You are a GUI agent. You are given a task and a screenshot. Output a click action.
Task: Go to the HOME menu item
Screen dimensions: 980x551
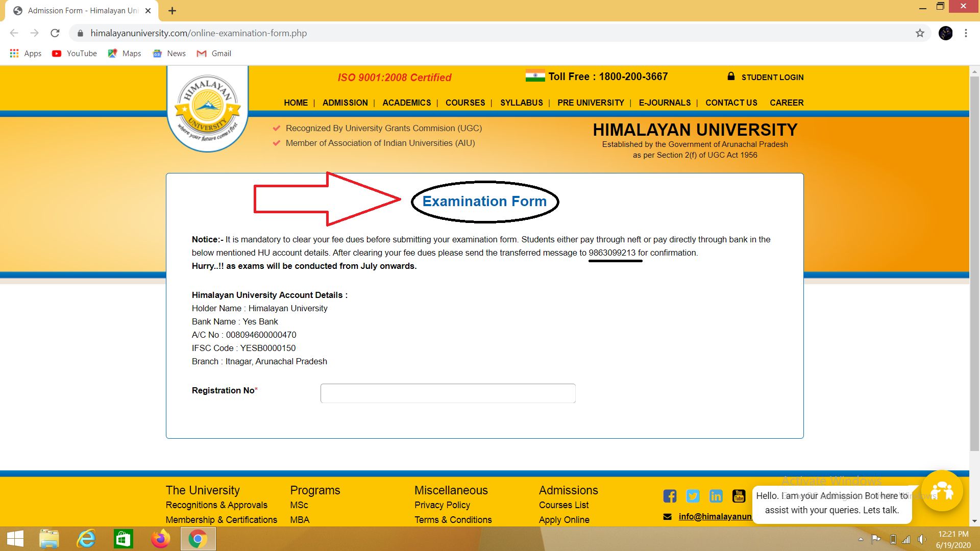296,103
